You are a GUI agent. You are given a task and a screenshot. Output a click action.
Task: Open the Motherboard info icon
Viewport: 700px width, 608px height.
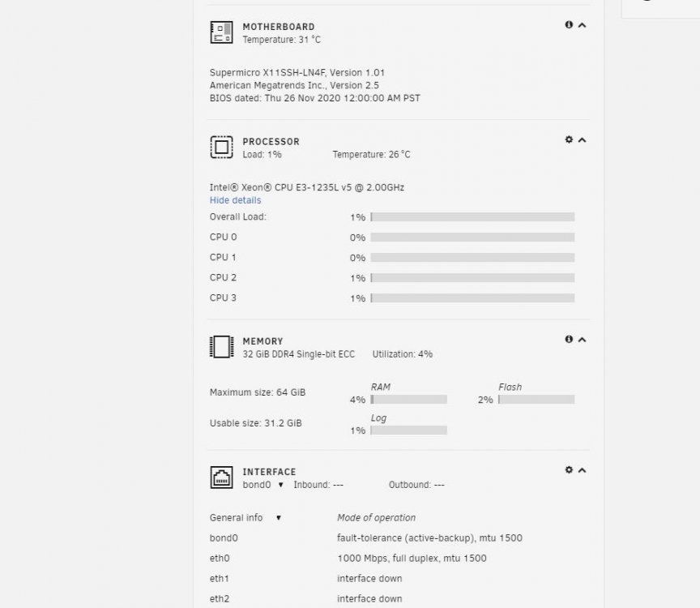pos(569,25)
